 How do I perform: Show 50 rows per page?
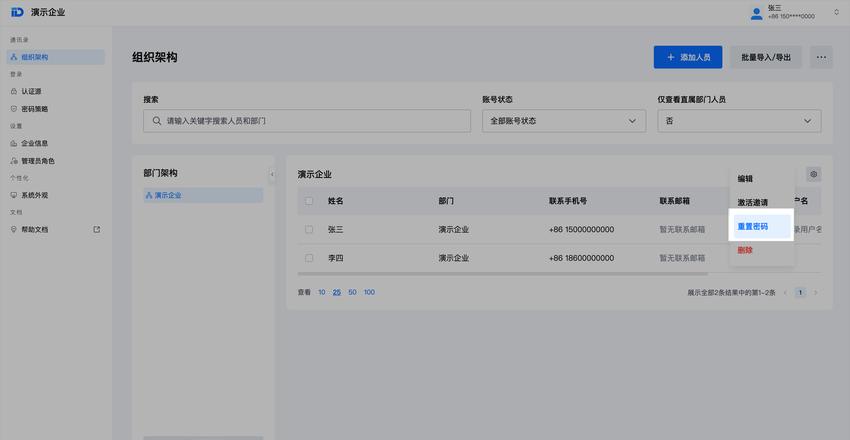[352, 292]
